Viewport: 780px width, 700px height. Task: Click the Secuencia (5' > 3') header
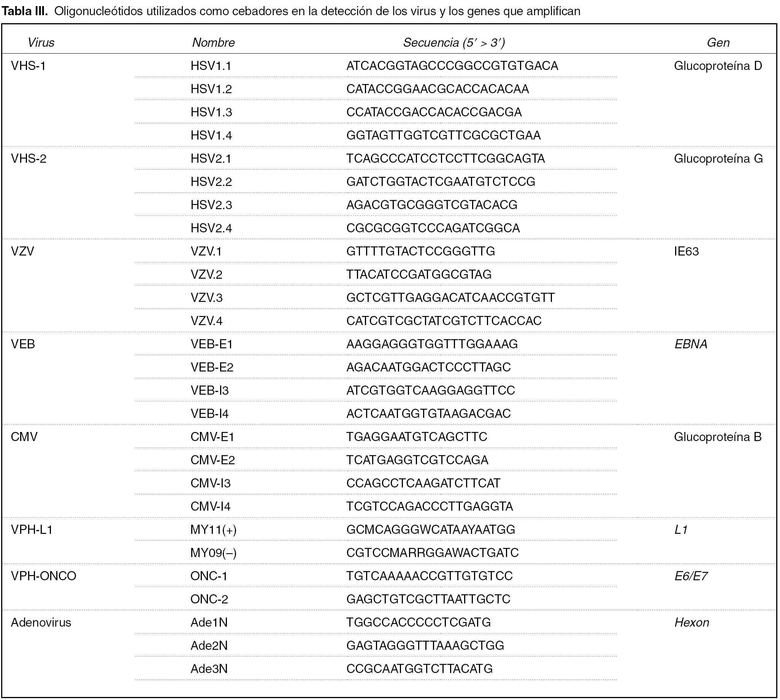453,42
